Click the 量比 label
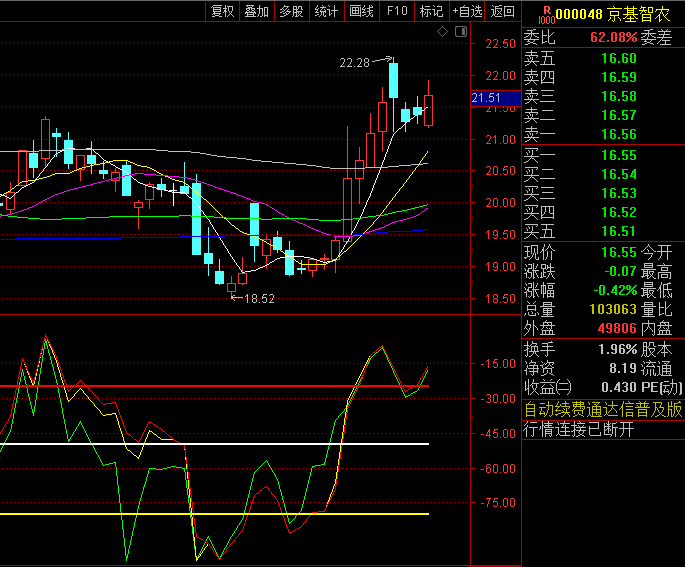Image resolution: width=685 pixels, height=567 pixels. [656, 309]
